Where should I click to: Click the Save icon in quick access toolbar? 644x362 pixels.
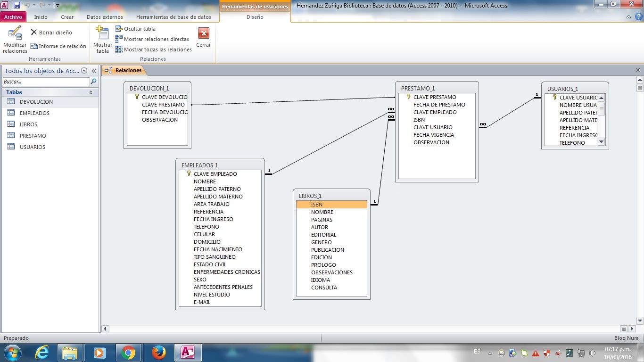pyautogui.click(x=17, y=6)
